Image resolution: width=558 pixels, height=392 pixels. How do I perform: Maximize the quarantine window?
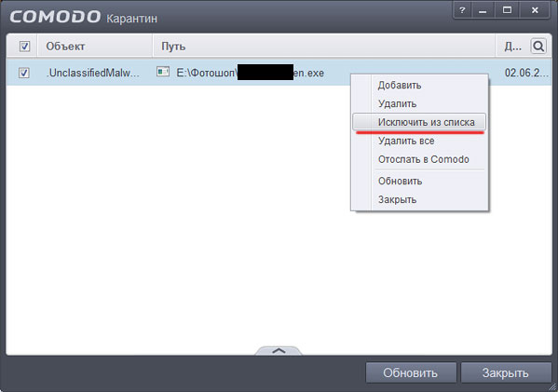click(507, 10)
